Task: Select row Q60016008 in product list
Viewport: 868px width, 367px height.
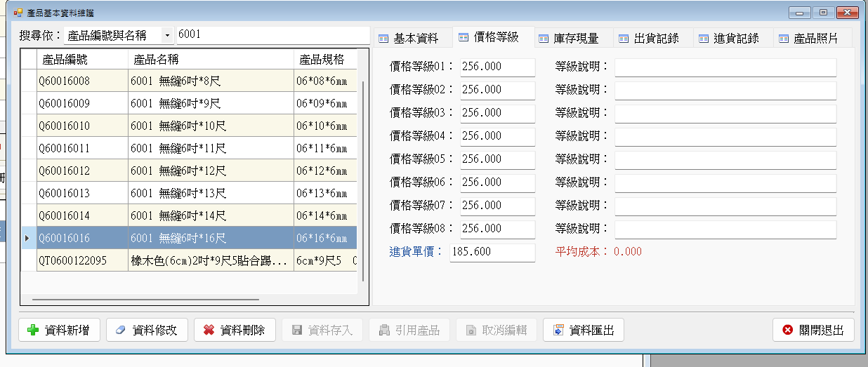Action: pyautogui.click(x=188, y=81)
